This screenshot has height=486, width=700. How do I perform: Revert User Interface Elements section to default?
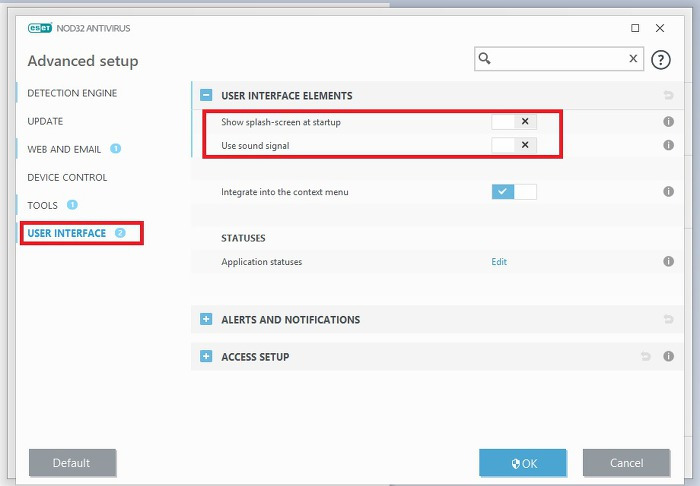(668, 95)
